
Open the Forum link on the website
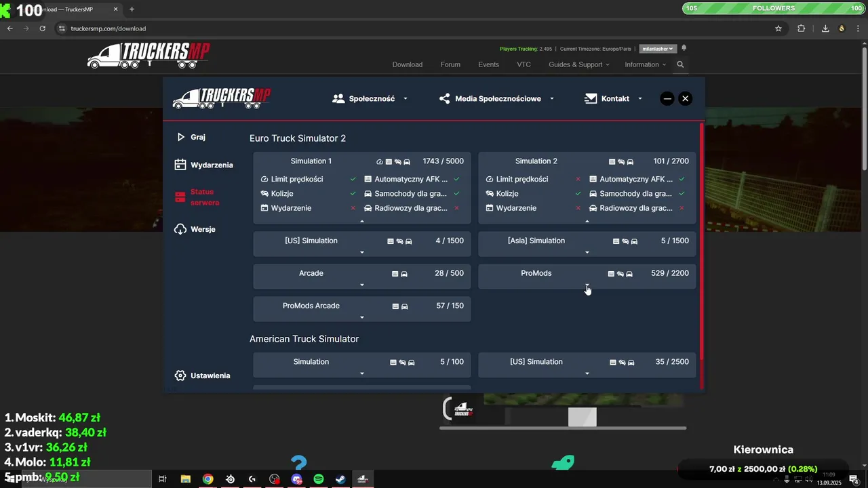click(450, 64)
